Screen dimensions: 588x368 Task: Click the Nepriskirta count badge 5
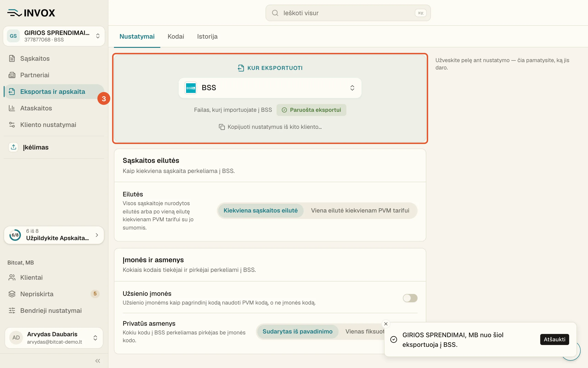click(95, 294)
